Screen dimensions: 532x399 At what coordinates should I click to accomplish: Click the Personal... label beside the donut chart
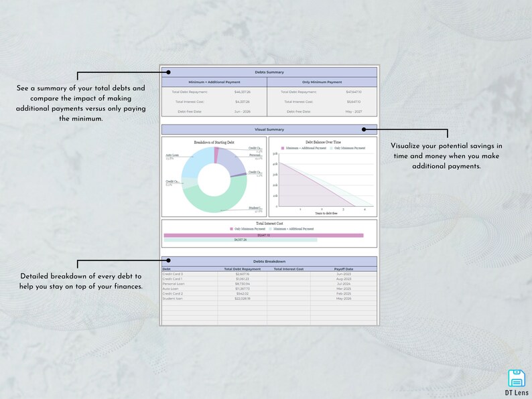(x=255, y=155)
